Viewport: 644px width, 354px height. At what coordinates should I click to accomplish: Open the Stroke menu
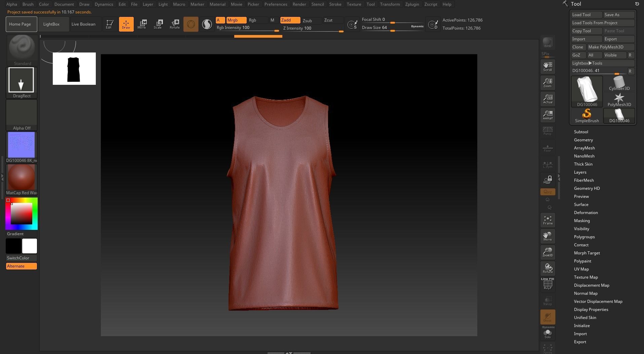click(x=335, y=4)
